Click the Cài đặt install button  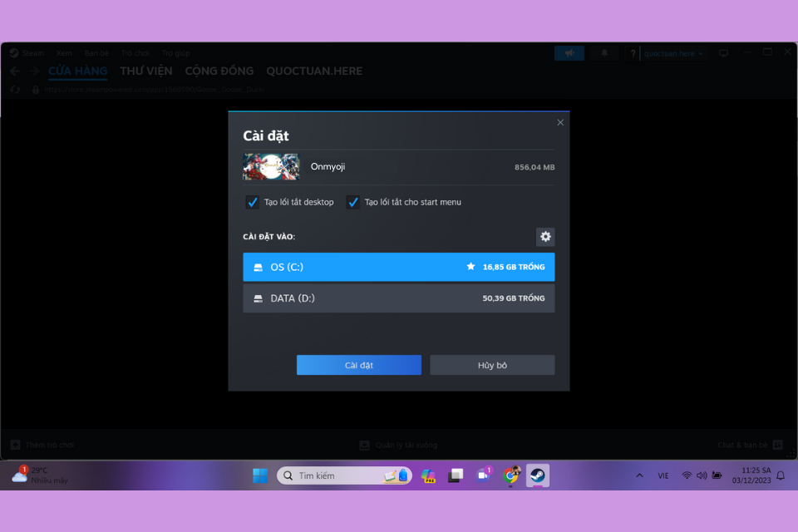(x=359, y=365)
